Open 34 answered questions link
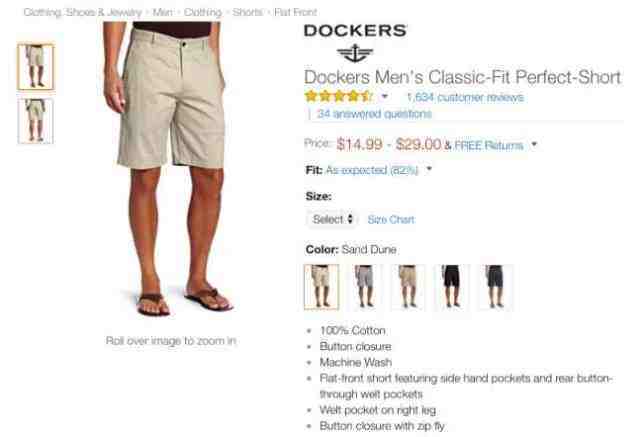 coord(374,113)
